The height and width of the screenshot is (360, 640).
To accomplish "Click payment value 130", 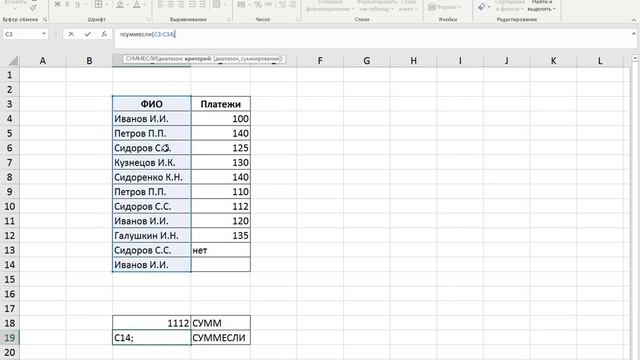I will (x=220, y=162).
